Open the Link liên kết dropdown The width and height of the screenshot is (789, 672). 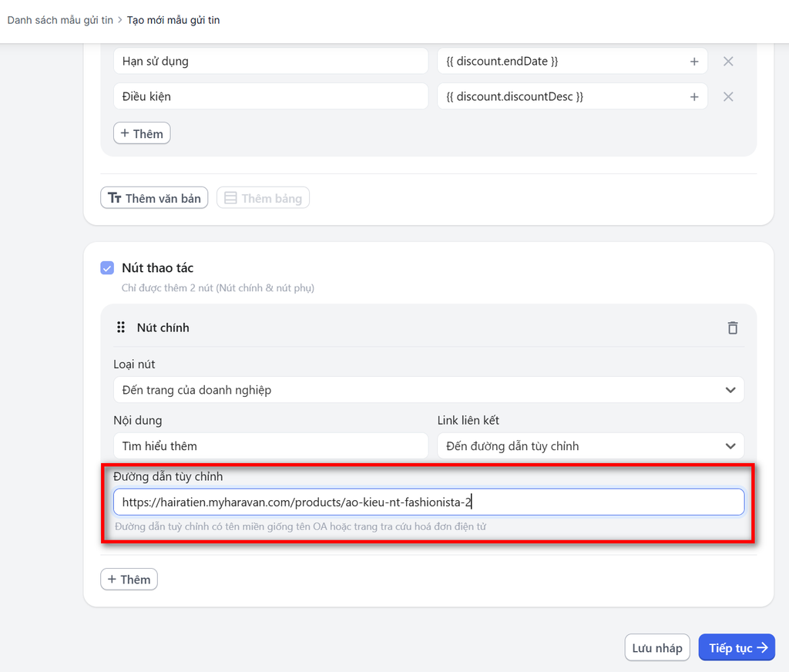(x=590, y=446)
